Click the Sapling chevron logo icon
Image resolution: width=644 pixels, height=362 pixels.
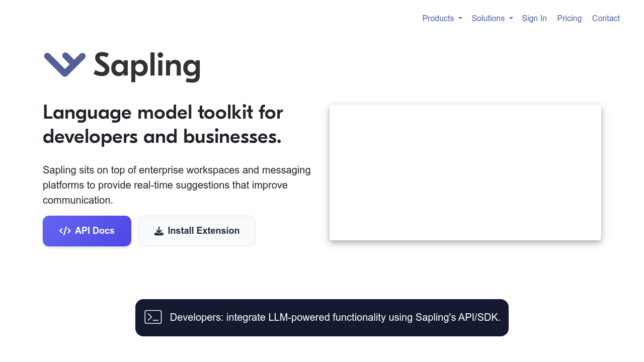pyautogui.click(x=64, y=64)
